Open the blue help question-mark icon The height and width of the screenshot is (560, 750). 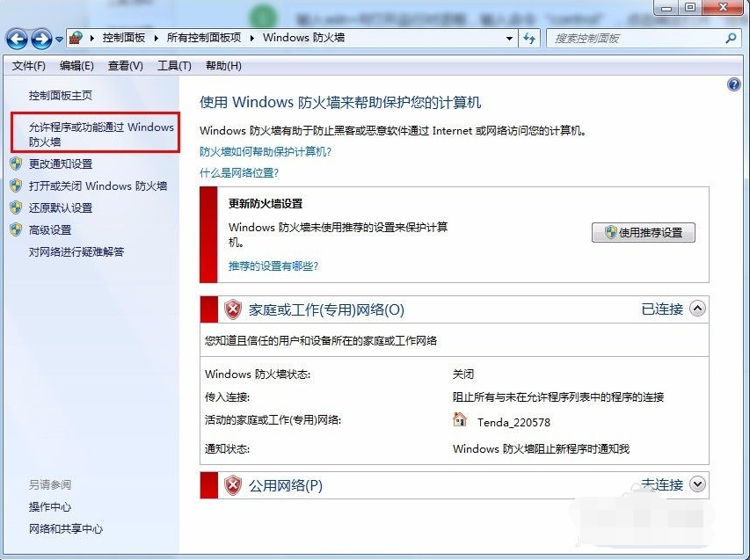734,84
